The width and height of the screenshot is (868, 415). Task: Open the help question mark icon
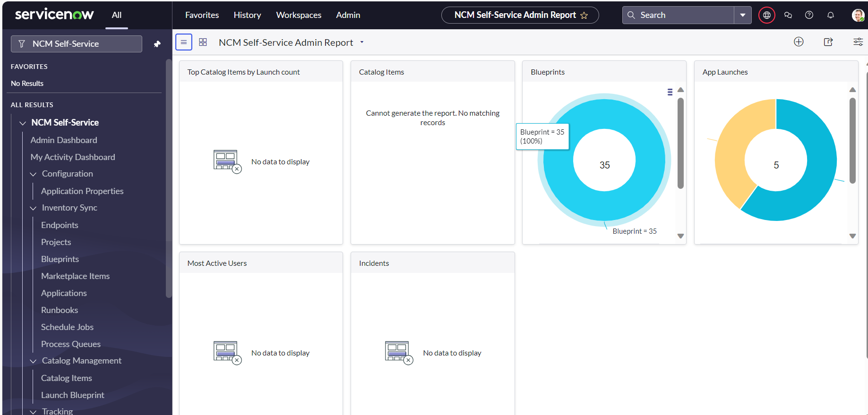pyautogui.click(x=809, y=15)
